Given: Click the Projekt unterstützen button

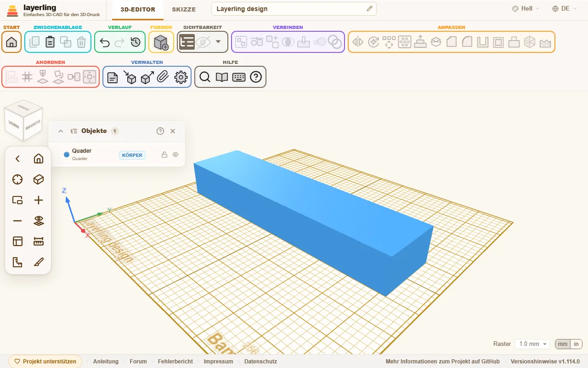Looking at the screenshot, I should (x=45, y=362).
